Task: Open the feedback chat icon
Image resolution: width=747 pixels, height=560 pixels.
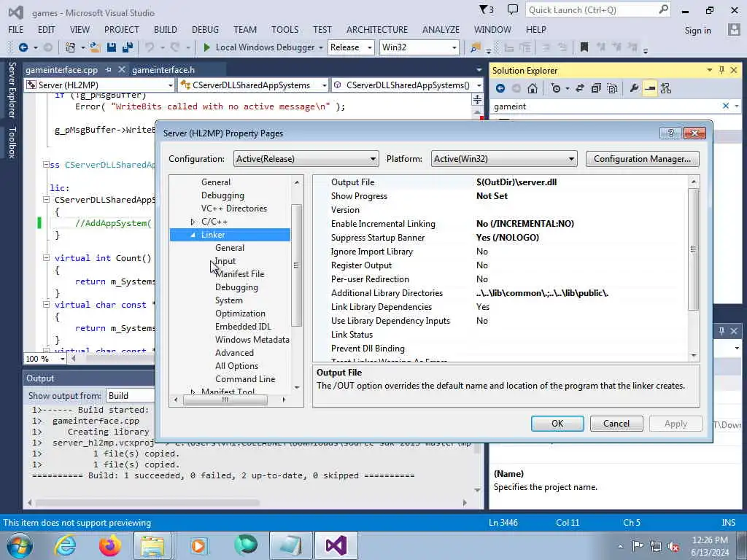Action: coord(513,9)
